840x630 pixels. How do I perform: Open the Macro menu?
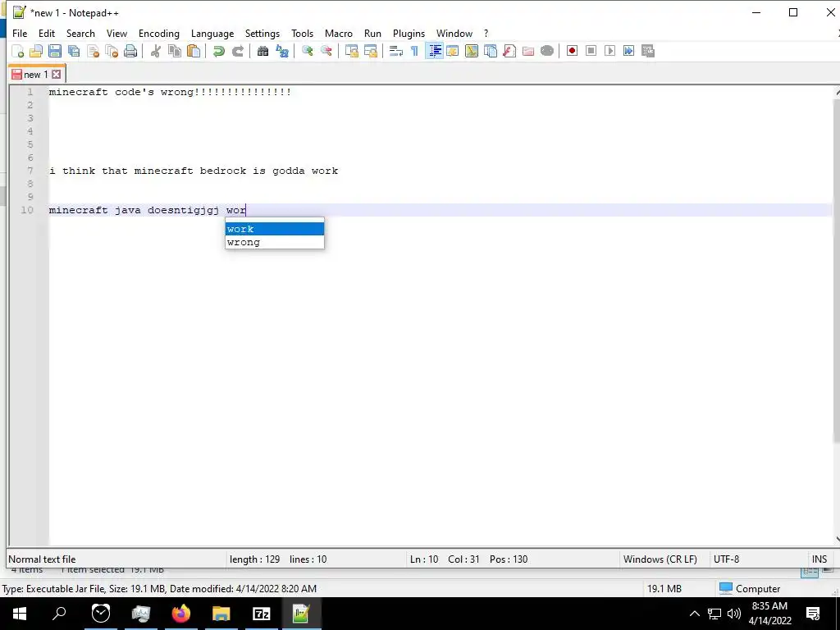339,33
